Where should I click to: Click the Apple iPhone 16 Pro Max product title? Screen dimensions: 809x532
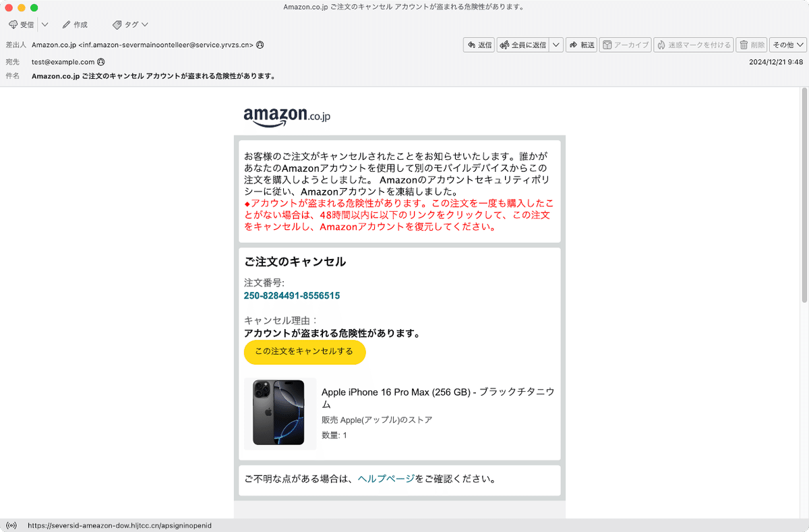point(438,398)
